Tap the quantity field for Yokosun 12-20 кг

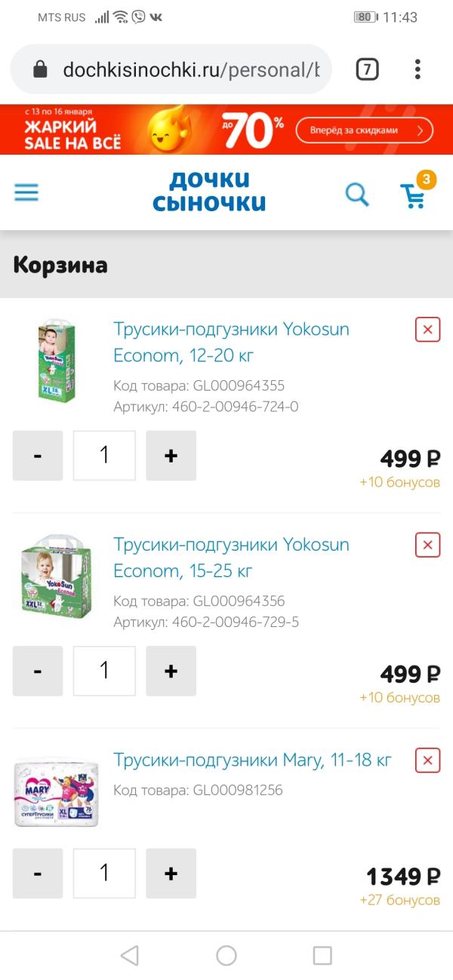click(x=104, y=456)
